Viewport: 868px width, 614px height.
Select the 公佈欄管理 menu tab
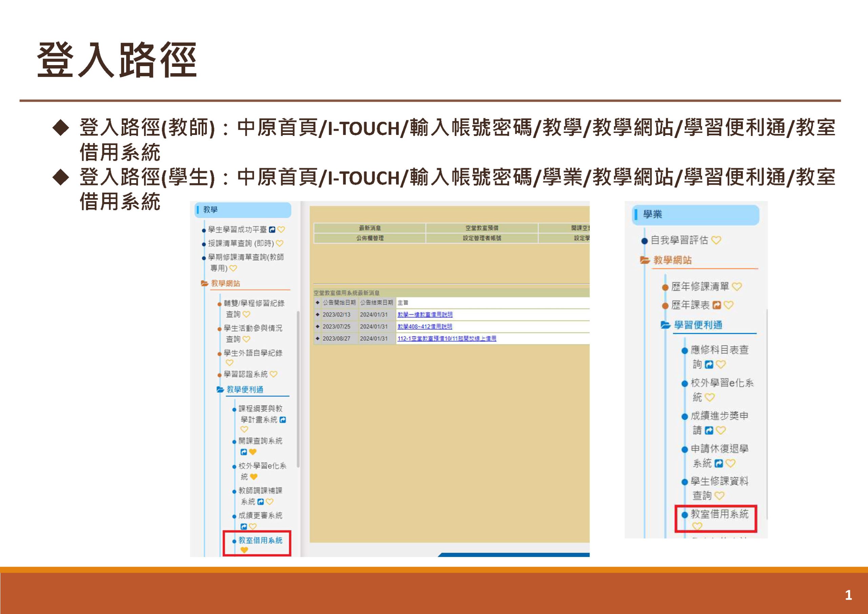370,238
